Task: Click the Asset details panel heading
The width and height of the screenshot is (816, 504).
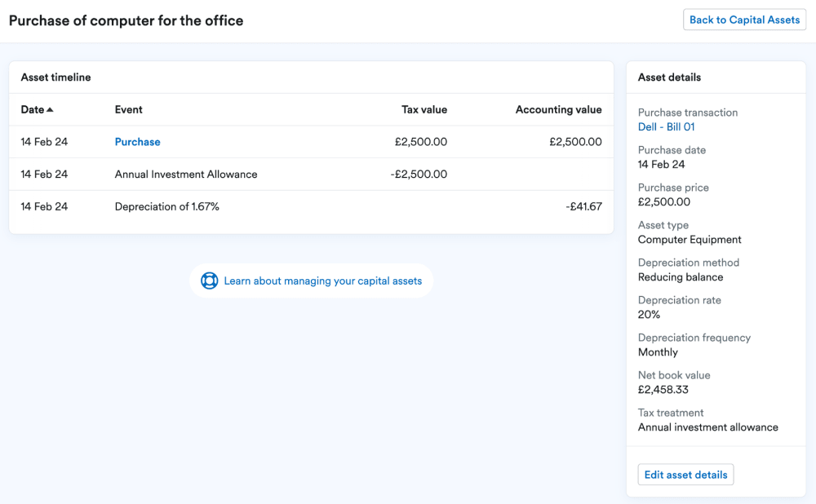Action: coord(669,77)
